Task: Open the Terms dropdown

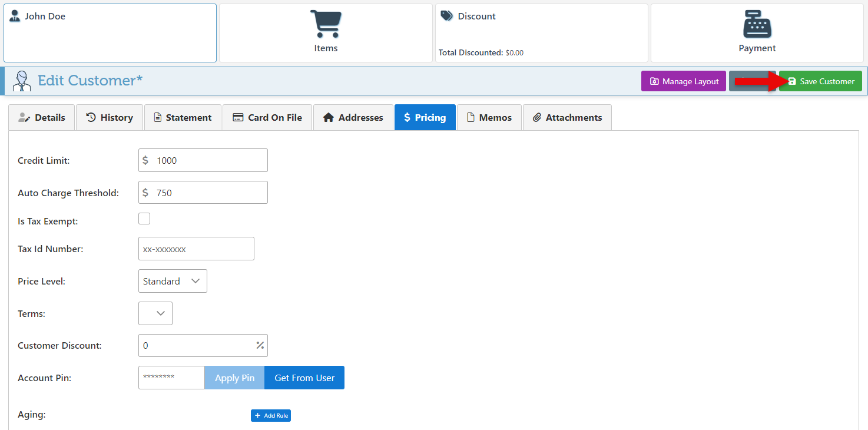Action: 155,313
